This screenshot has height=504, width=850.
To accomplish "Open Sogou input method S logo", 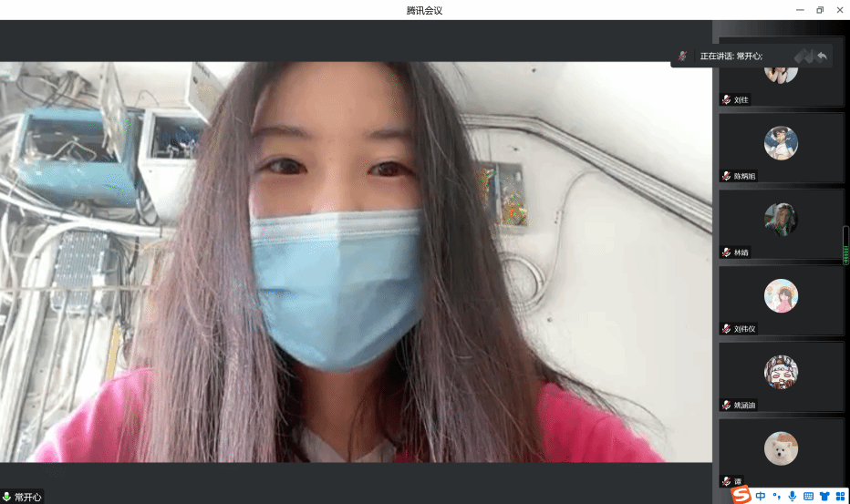I will pos(741,496).
